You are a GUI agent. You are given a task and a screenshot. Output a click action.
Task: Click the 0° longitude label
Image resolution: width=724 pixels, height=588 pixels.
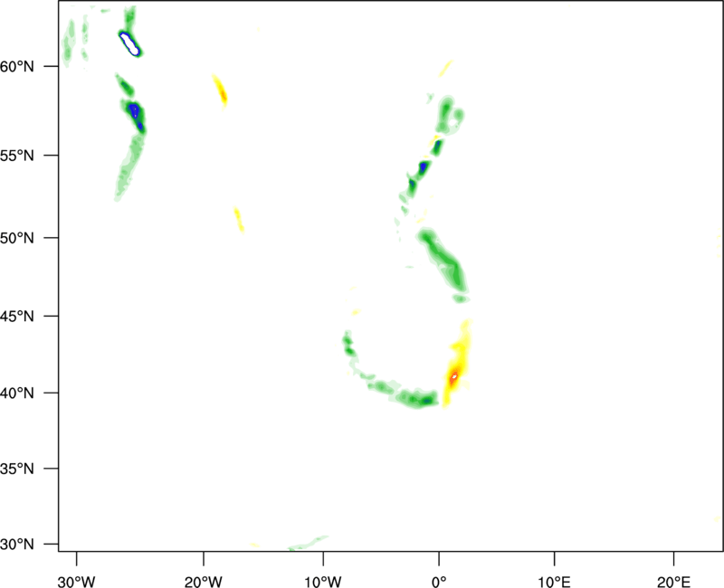coord(439,582)
